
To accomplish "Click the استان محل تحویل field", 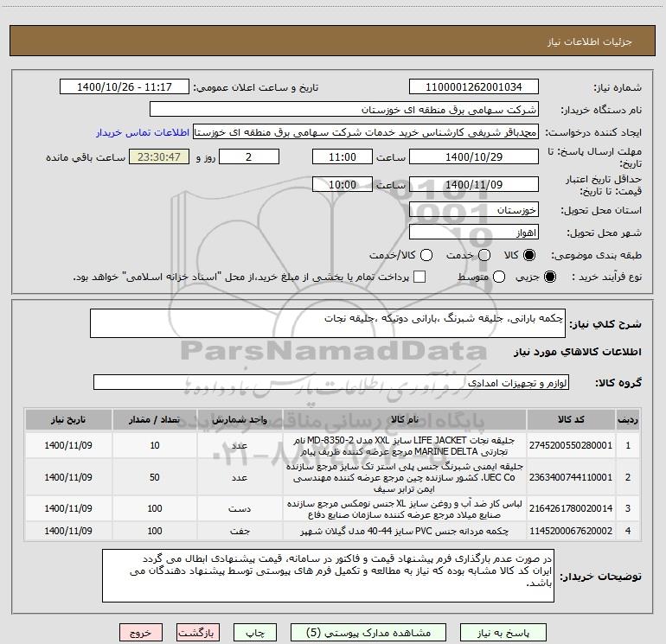I will click(x=473, y=210).
